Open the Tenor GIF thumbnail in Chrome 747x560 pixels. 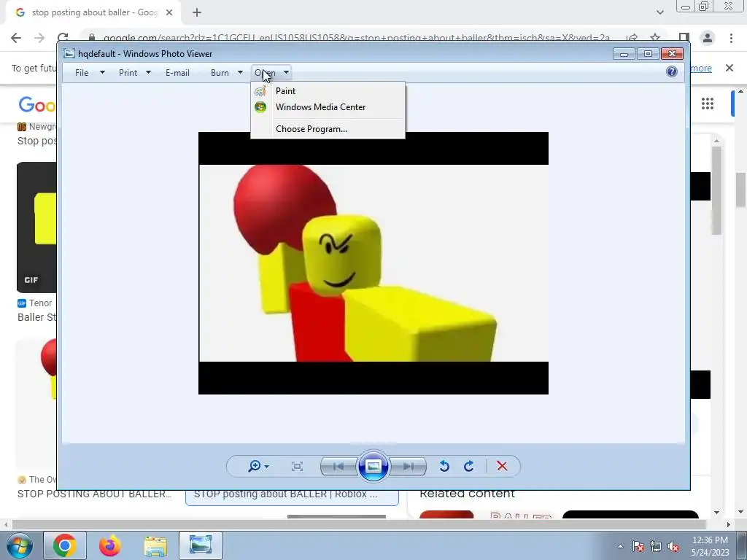[x=36, y=227]
